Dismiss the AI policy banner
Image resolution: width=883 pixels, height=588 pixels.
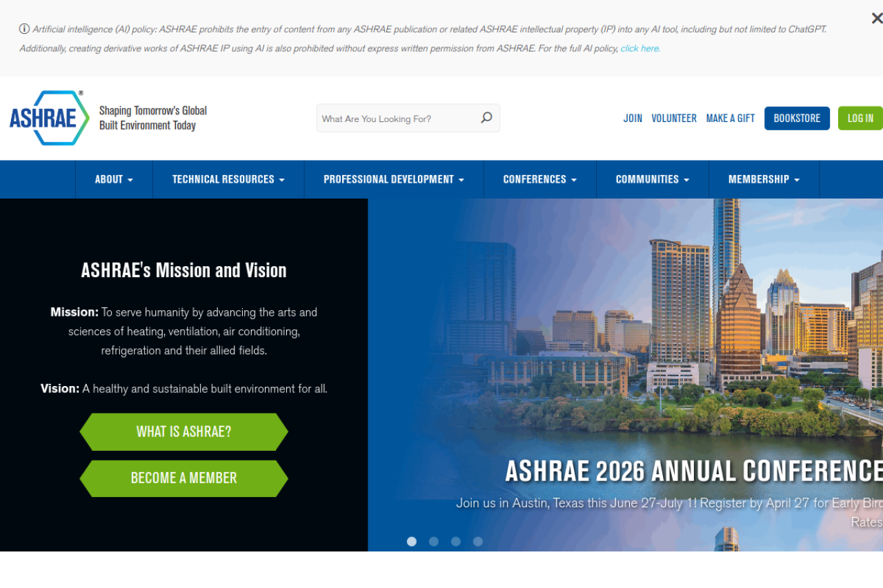(x=876, y=19)
